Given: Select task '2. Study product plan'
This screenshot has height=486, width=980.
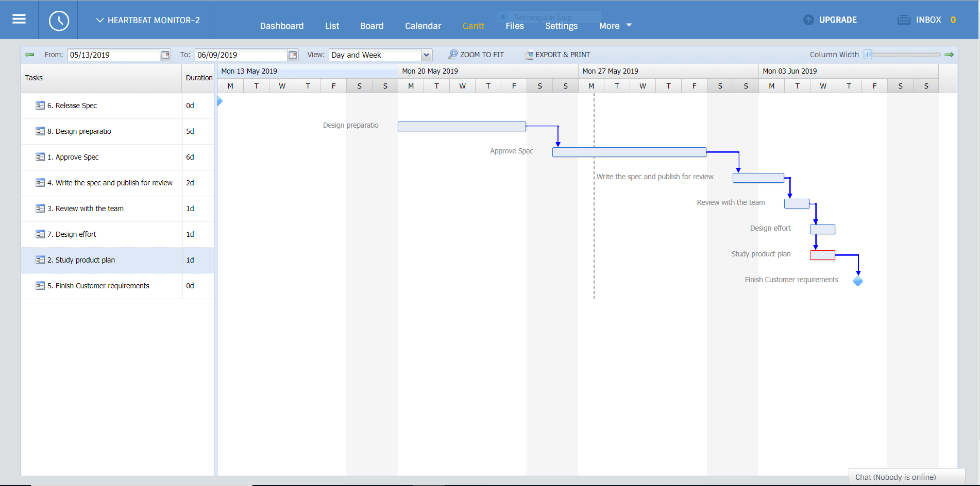Looking at the screenshot, I should point(81,260).
